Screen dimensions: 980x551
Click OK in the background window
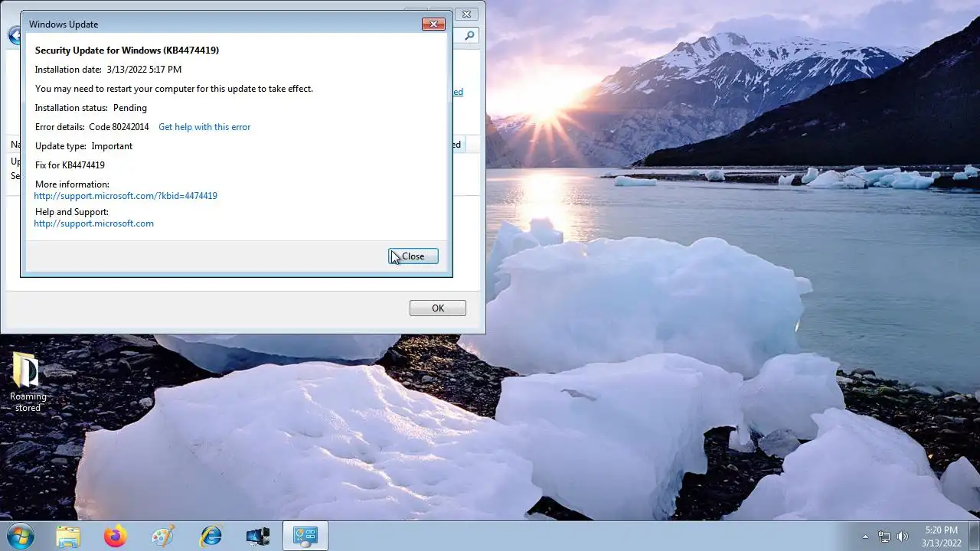point(438,308)
